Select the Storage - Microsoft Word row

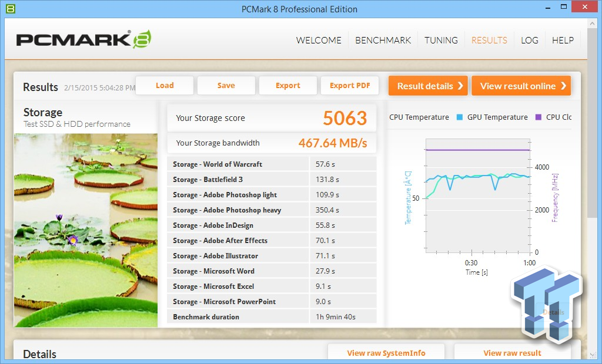[x=272, y=271]
